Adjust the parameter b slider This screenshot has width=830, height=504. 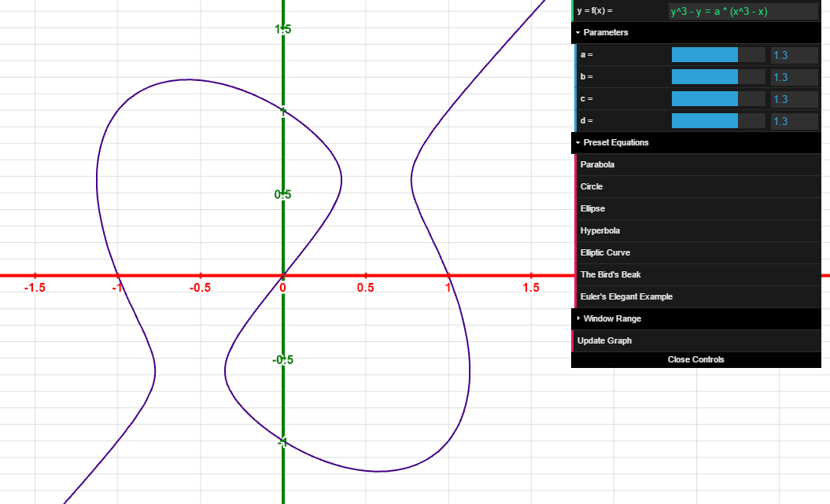click(x=717, y=77)
